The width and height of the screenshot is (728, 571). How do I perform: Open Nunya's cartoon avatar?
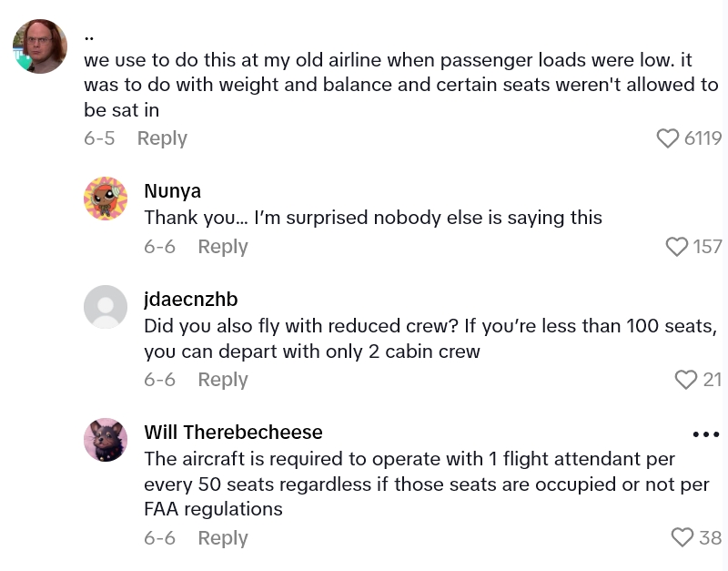click(x=106, y=199)
